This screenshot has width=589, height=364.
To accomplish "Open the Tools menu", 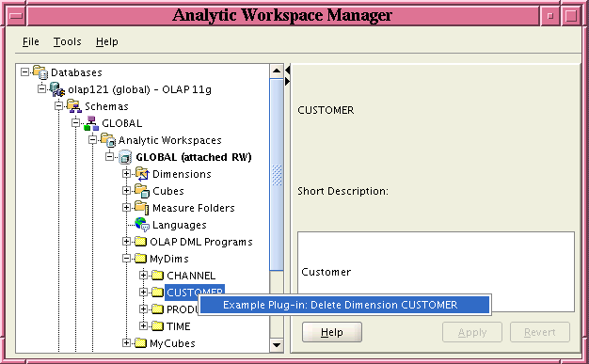I will [x=67, y=41].
